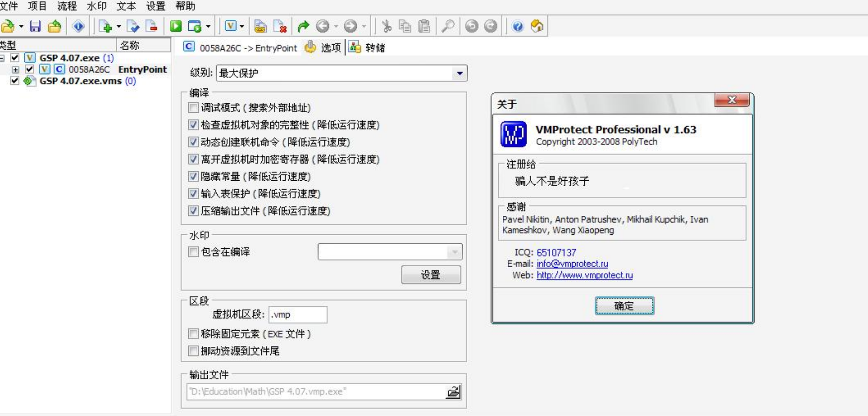868x416 pixels.
Task: Toggle 离开虚拟机时加密寄存器 checkbox
Action: point(194,159)
